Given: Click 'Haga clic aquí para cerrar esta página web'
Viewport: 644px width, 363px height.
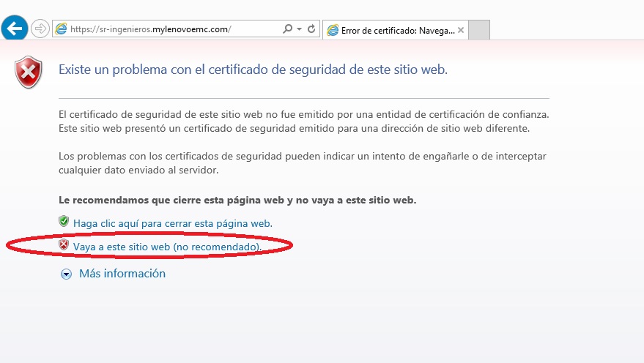Looking at the screenshot, I should click(x=172, y=223).
